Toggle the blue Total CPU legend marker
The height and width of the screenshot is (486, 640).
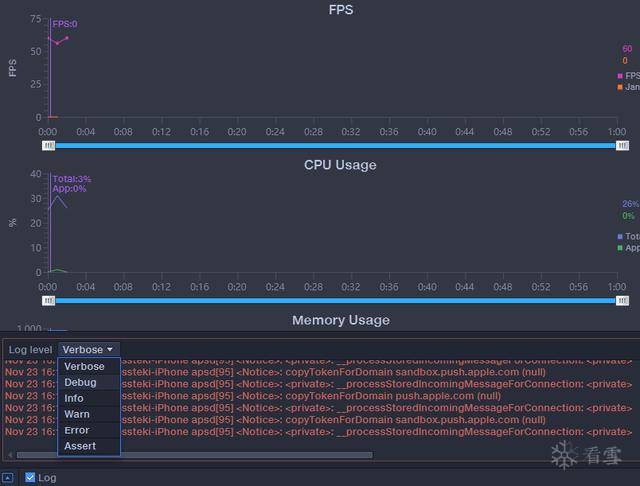pos(621,236)
